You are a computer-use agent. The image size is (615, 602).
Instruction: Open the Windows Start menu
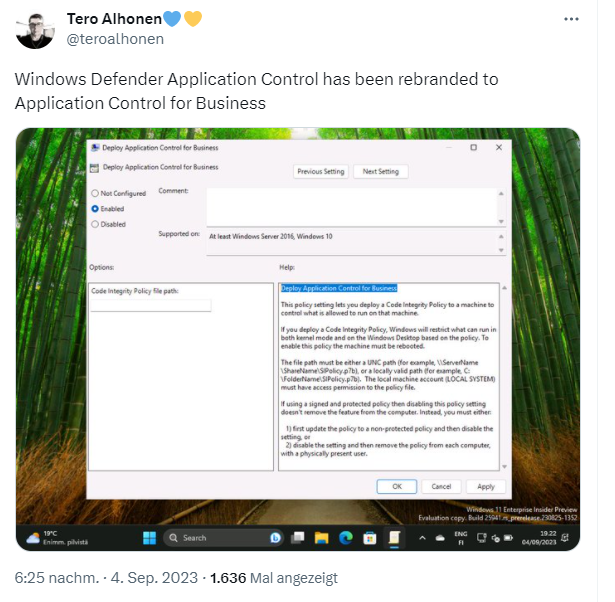coord(149,538)
